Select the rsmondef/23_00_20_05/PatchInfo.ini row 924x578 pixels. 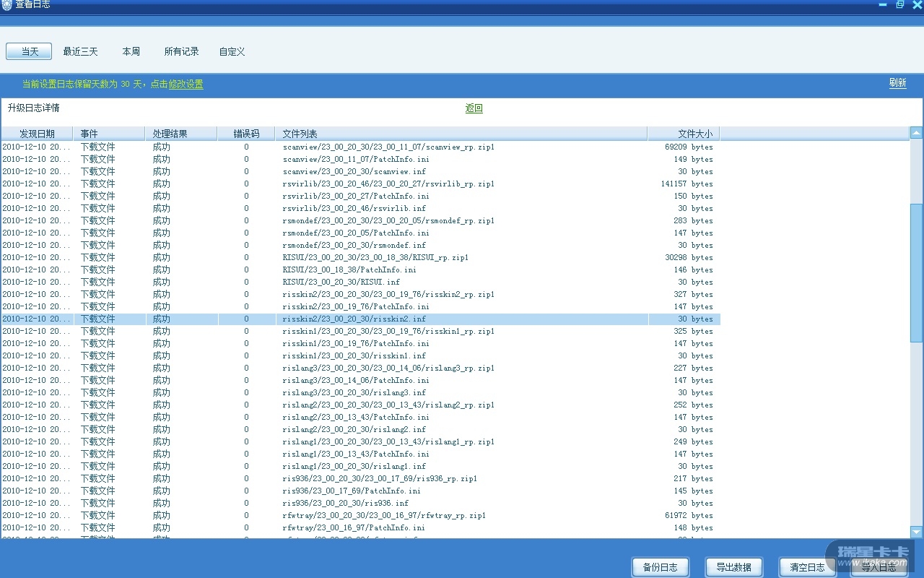click(360, 233)
